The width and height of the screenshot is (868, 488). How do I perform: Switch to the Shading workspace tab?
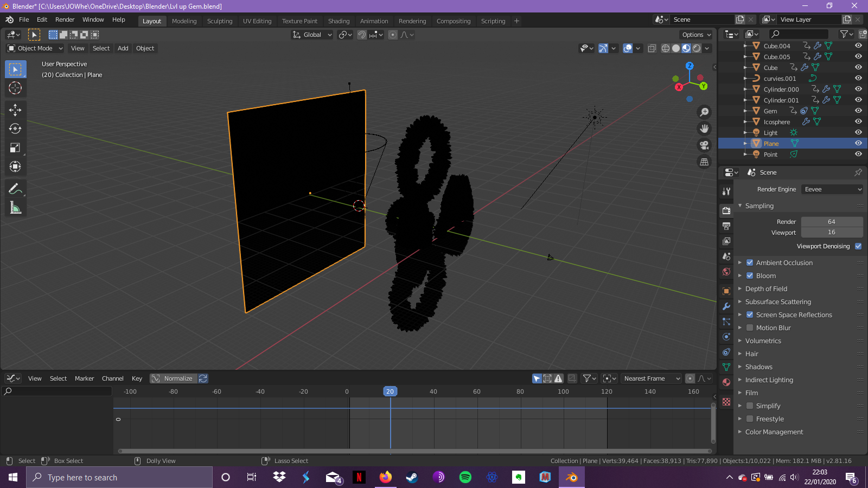point(339,21)
